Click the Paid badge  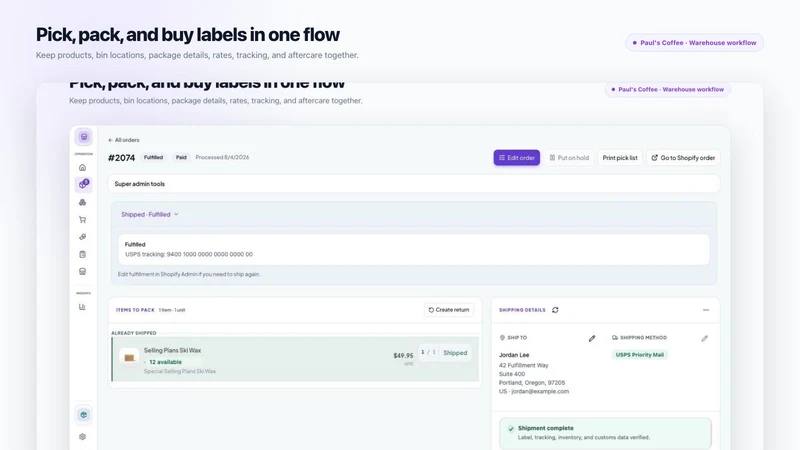click(181, 157)
